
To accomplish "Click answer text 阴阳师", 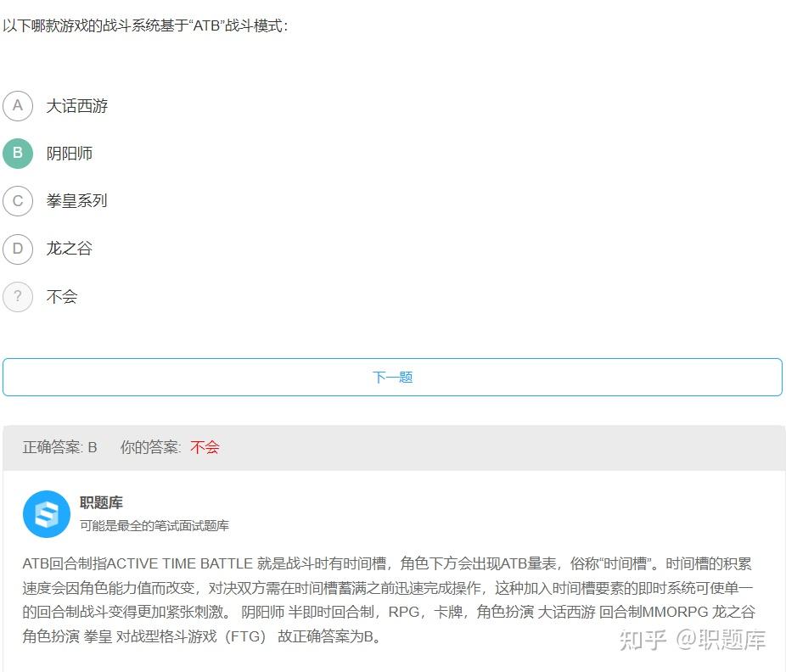I will click(x=69, y=154).
